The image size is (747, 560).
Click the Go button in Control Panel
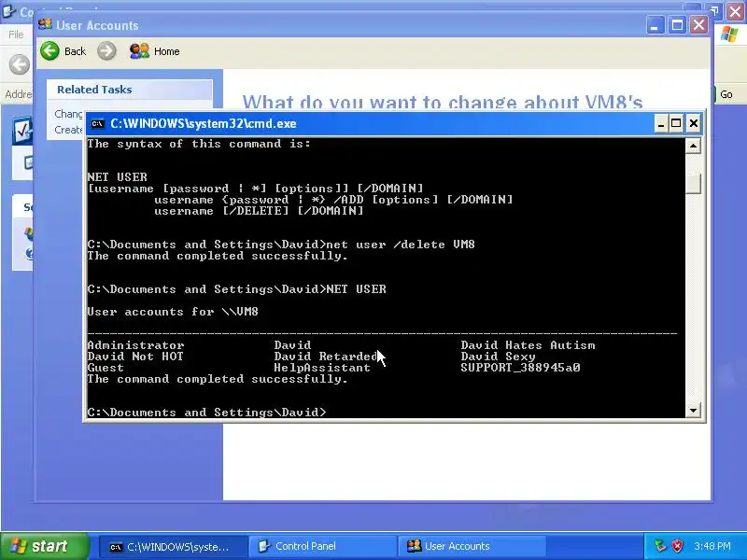click(x=726, y=94)
